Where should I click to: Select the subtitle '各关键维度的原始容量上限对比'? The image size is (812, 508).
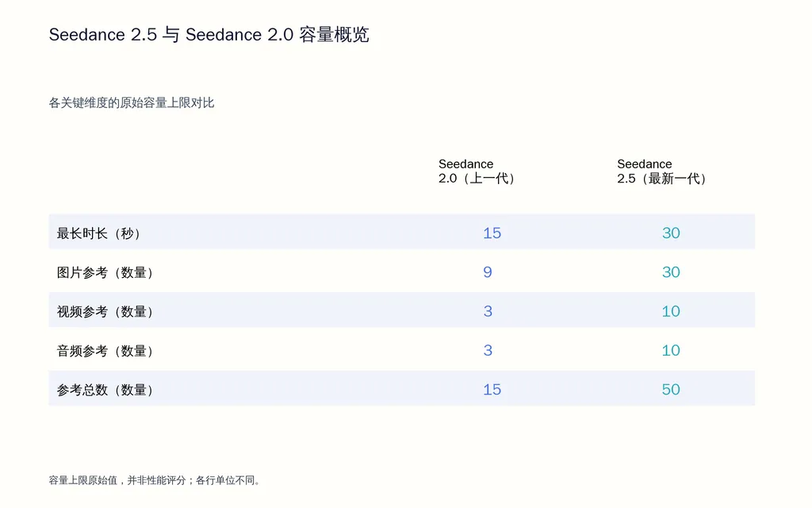coord(132,102)
